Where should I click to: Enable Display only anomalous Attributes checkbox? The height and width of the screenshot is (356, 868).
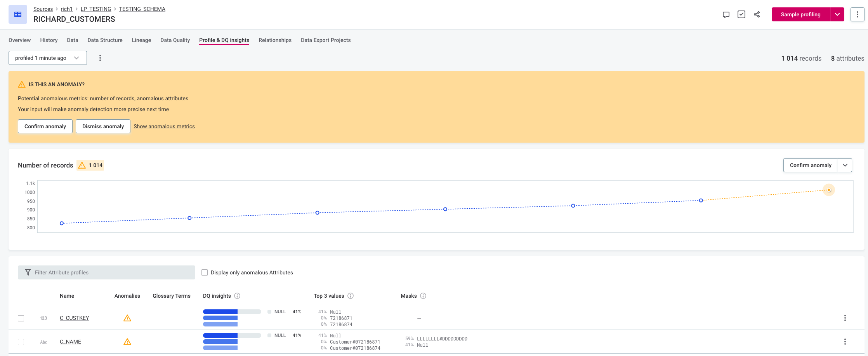click(205, 272)
